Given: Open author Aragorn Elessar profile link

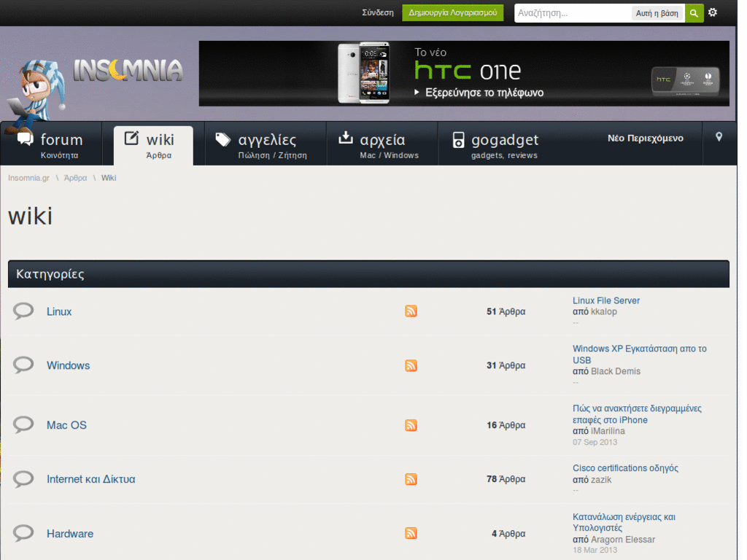Looking at the screenshot, I should click(x=623, y=540).
